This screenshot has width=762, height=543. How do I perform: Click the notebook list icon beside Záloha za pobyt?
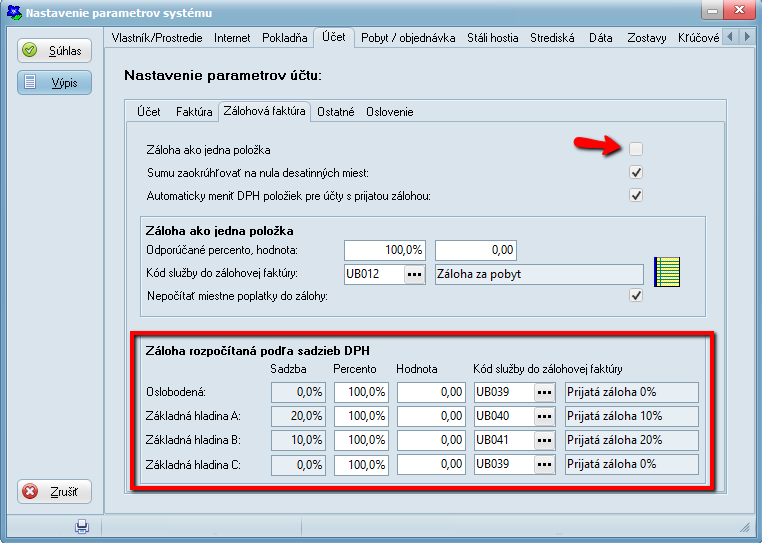(665, 273)
